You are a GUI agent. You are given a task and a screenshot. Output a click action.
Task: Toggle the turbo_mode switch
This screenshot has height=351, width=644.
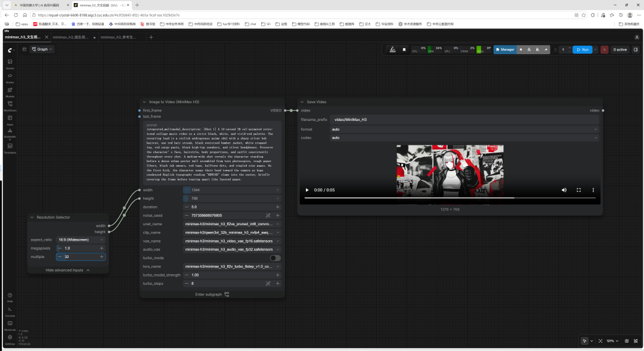click(x=275, y=258)
